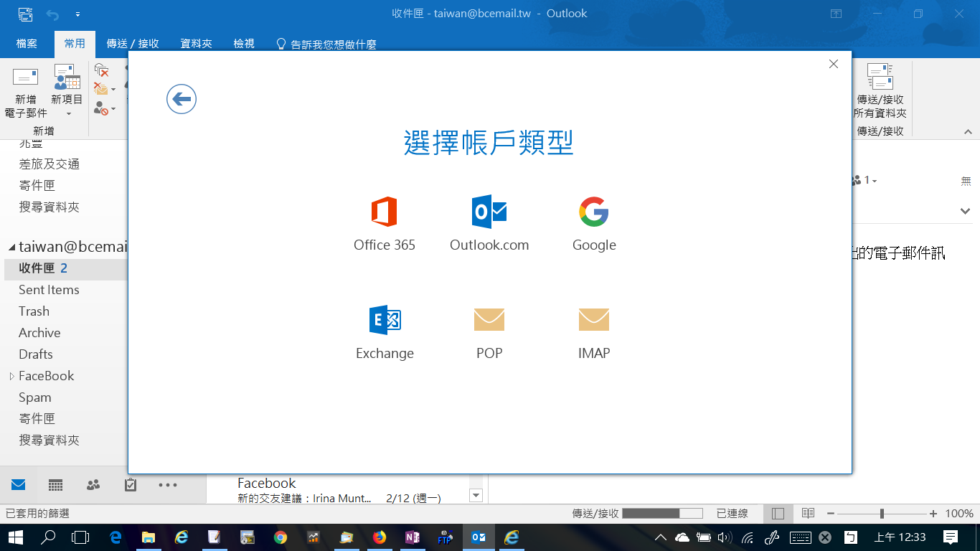Collapse the ribbon with chevron arrow
This screenshot has width=980, height=551.
(968, 132)
